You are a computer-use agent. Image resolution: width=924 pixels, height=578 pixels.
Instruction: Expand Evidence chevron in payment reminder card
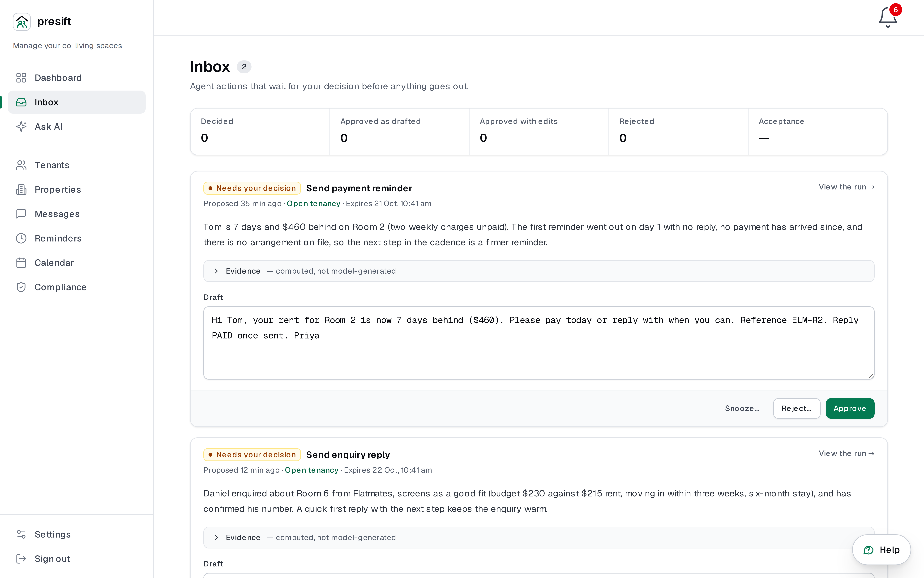(x=216, y=271)
